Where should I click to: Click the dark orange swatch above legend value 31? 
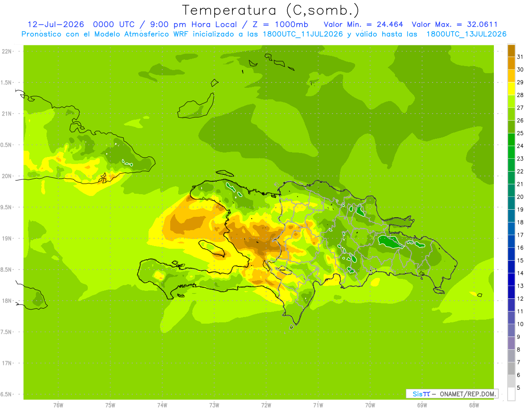[511, 51]
